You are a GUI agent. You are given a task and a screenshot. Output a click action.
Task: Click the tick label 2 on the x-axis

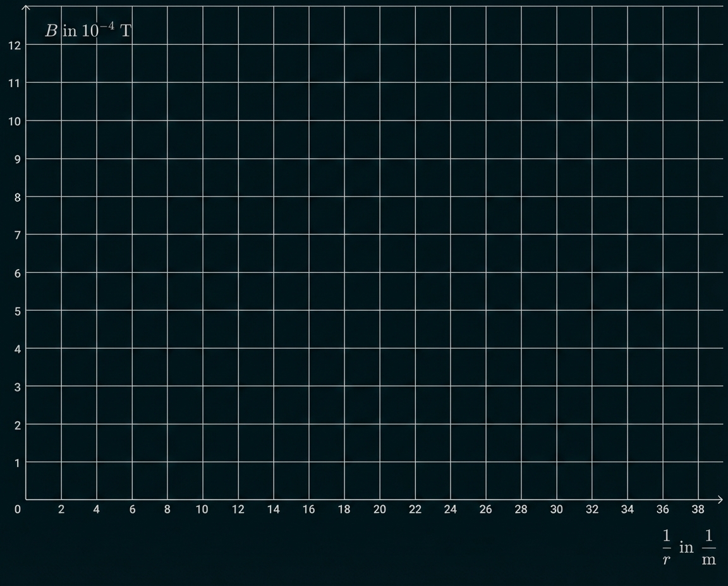coord(61,509)
